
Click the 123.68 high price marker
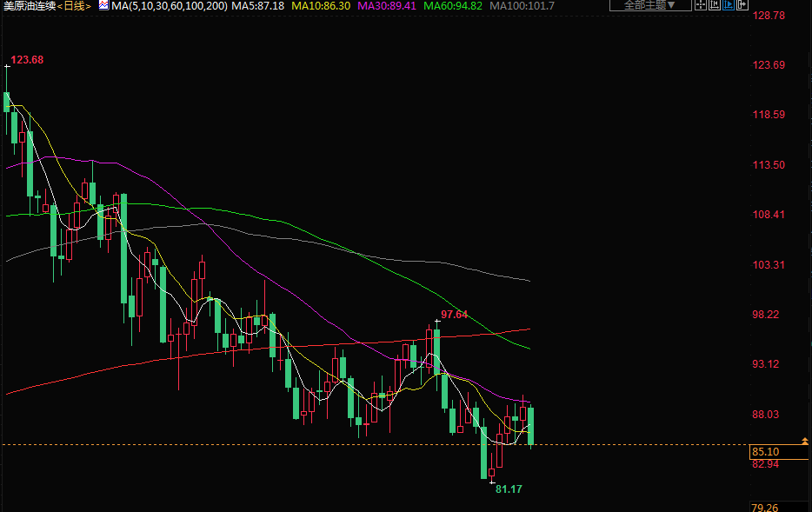27,60
